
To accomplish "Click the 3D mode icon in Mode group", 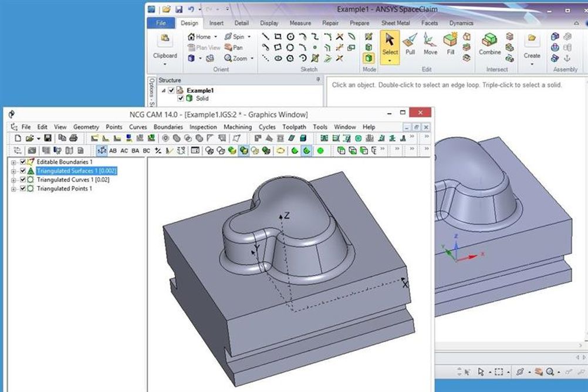I will (369, 58).
